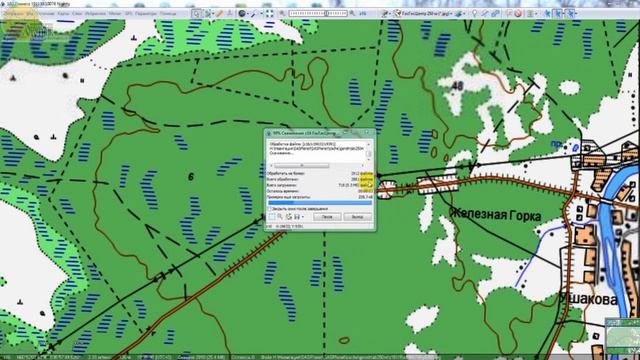This screenshot has height=360, width=640.
Task: Click the log horizontal scrollbar in dialog
Action: click(x=317, y=165)
